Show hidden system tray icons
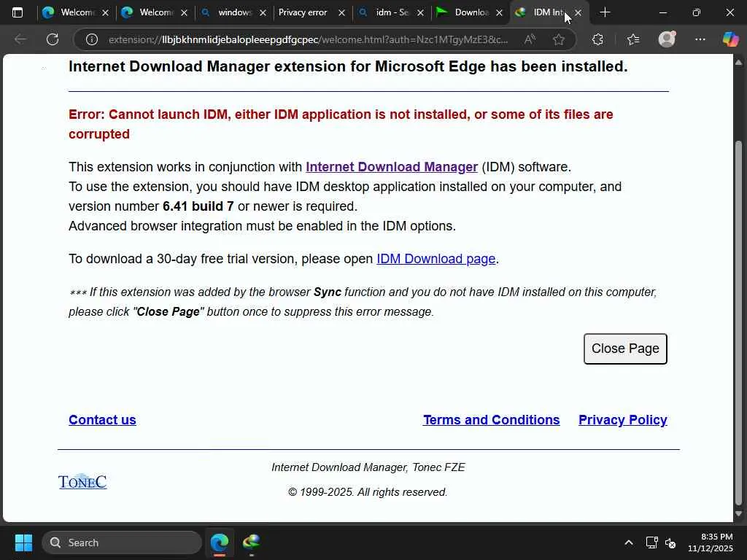747x560 pixels. [628, 542]
